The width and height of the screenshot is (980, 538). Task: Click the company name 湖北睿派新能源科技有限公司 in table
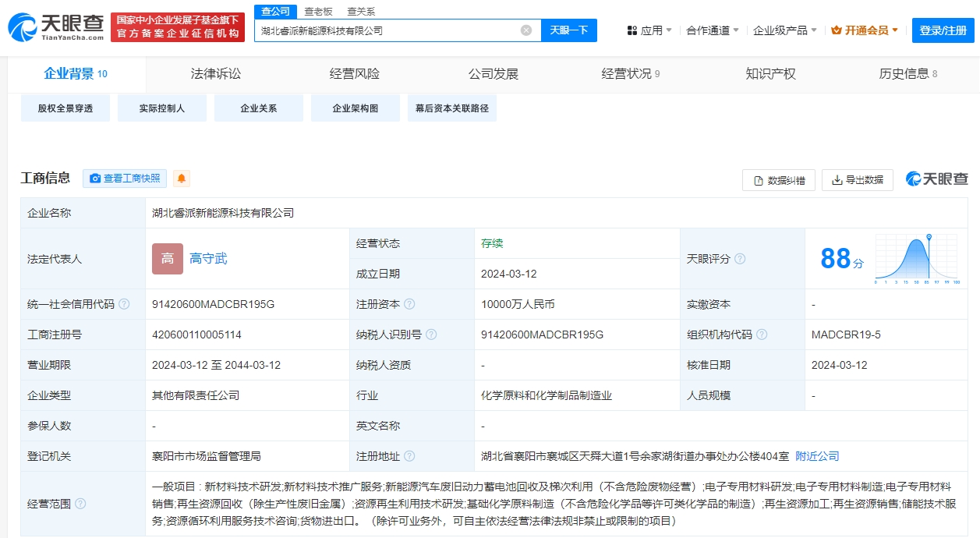click(223, 213)
